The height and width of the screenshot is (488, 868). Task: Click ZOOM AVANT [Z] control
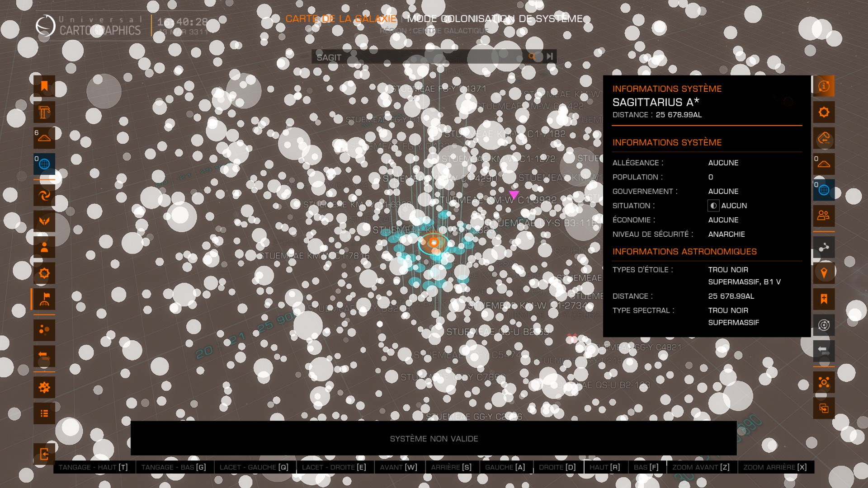pos(701,467)
